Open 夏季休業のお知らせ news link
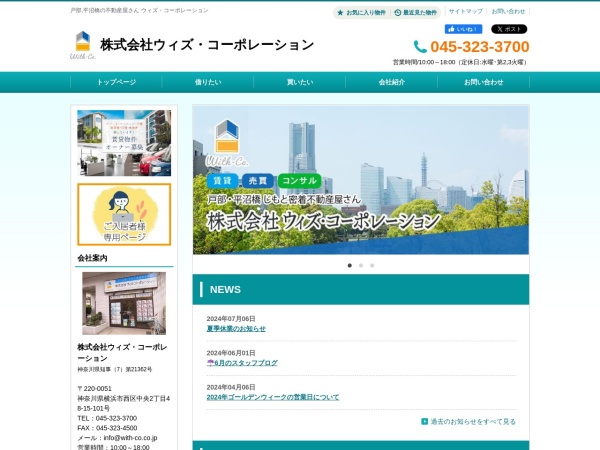 pyautogui.click(x=236, y=328)
